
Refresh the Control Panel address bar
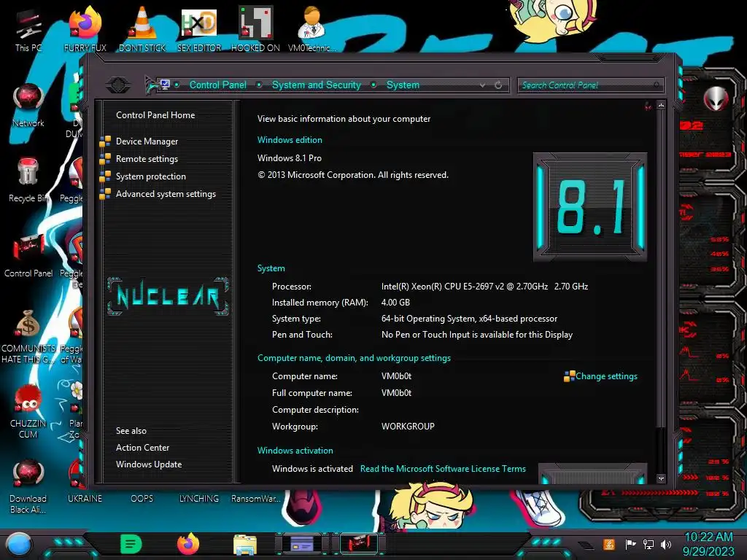[x=498, y=85]
